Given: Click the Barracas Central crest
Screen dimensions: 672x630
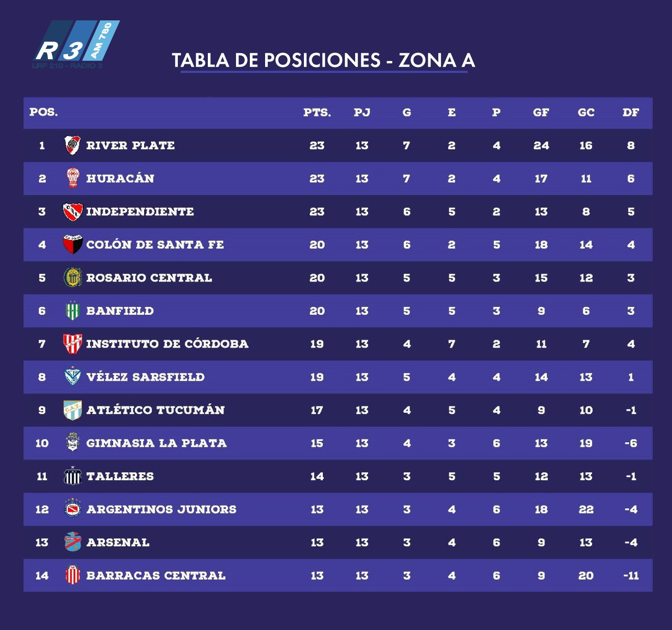Looking at the screenshot, I should click(73, 575).
